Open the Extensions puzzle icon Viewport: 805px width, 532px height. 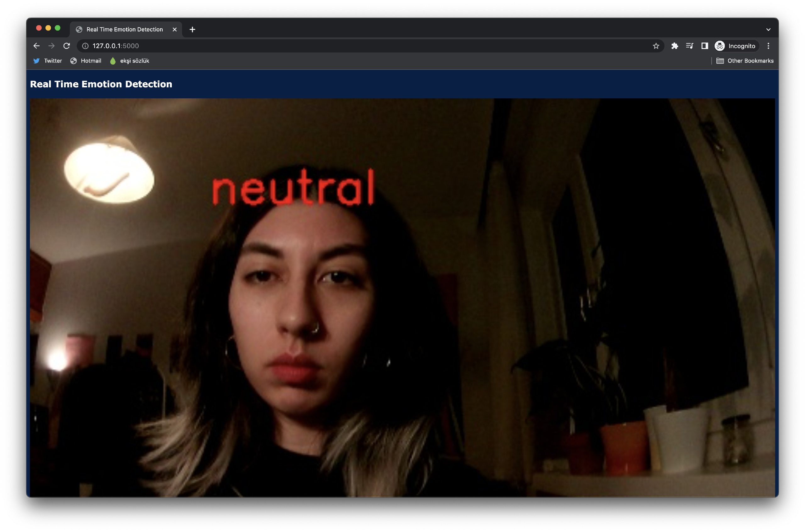674,46
